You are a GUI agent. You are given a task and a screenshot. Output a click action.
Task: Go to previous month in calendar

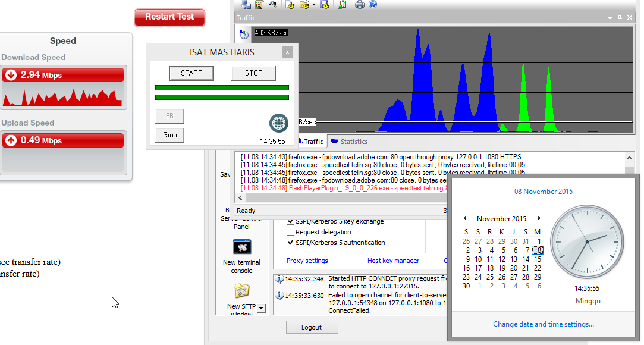pyautogui.click(x=464, y=218)
